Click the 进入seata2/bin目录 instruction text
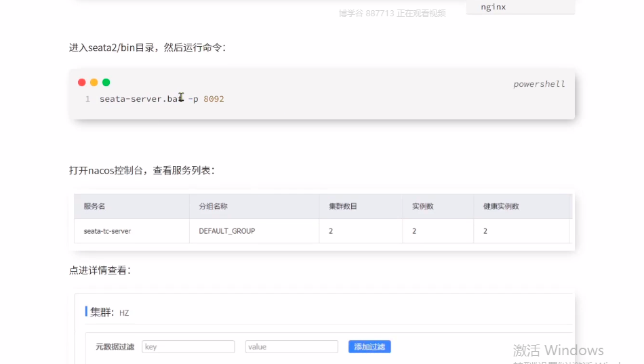The width and height of the screenshot is (644, 364). (148, 47)
